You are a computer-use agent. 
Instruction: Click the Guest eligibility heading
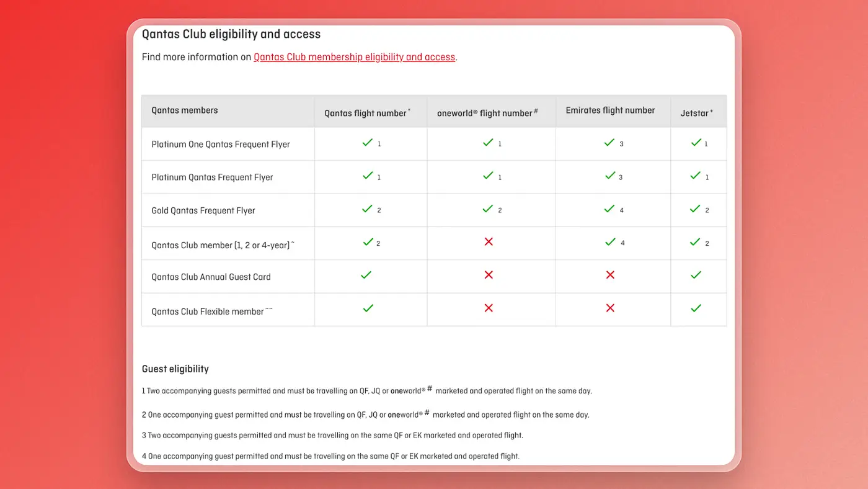(175, 369)
